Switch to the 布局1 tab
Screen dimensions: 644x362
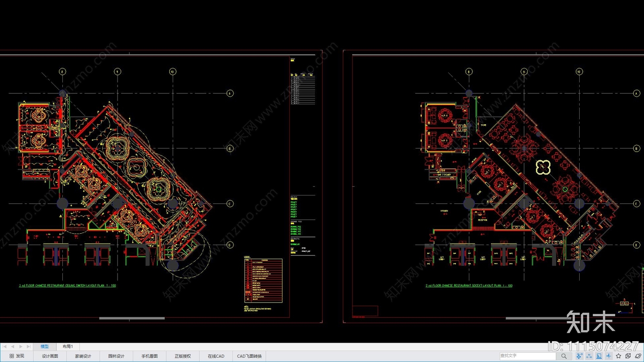[x=68, y=346]
